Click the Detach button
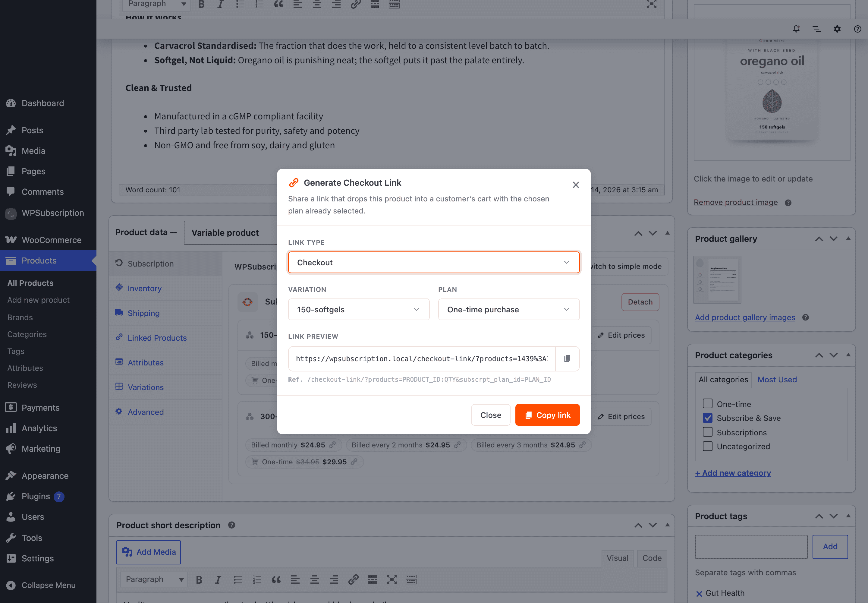Screen dimensions: 868x603 tap(640, 302)
